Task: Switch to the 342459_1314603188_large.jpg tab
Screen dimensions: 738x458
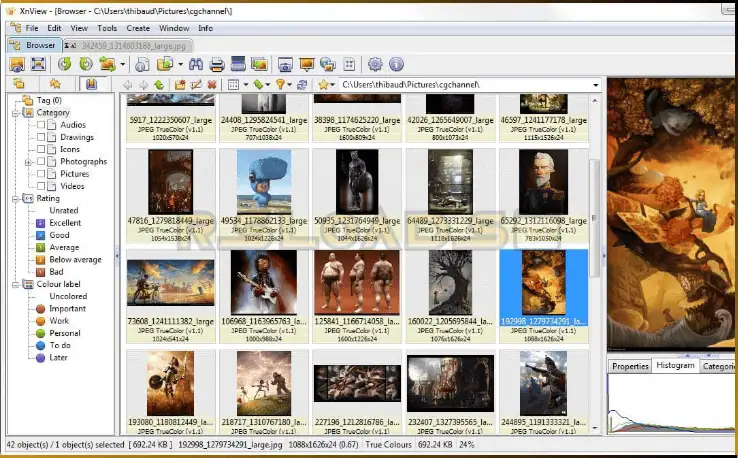Action: click(128, 46)
